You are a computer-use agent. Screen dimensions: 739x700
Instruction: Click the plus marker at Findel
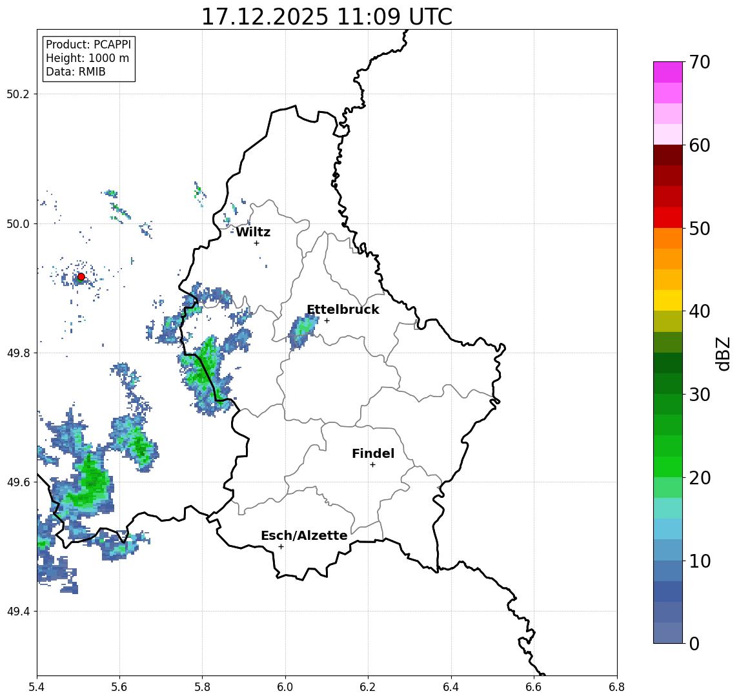tap(372, 465)
